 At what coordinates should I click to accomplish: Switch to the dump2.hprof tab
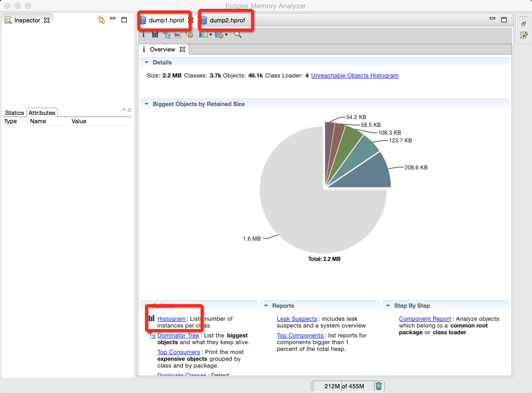(x=227, y=20)
